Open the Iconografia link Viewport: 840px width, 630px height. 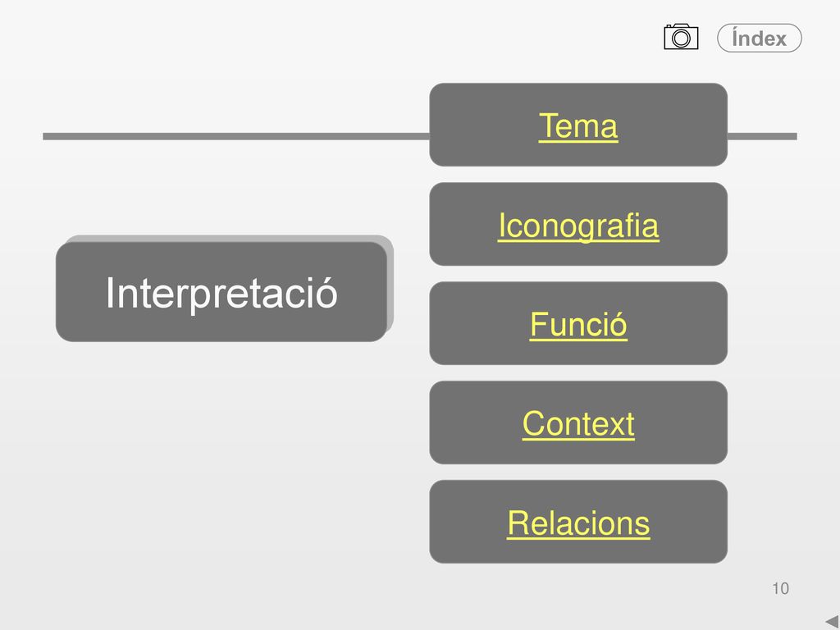578,226
